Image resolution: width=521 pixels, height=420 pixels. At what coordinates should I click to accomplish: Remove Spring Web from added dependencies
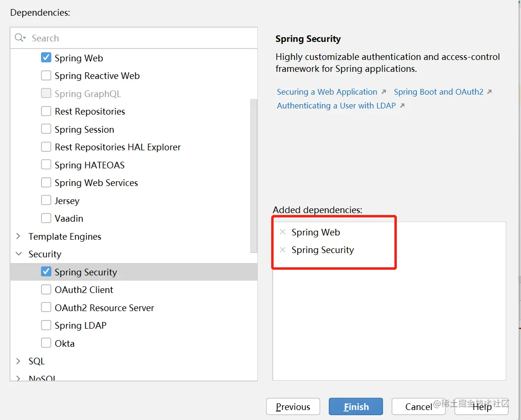(x=283, y=232)
